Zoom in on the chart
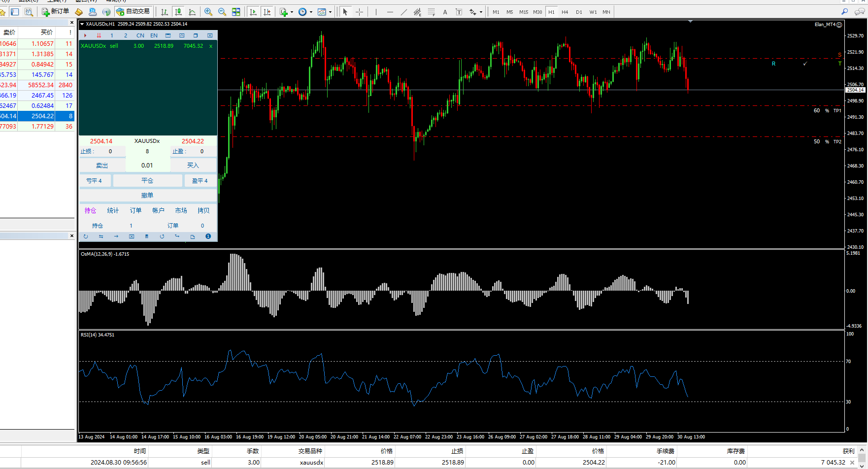 click(208, 12)
